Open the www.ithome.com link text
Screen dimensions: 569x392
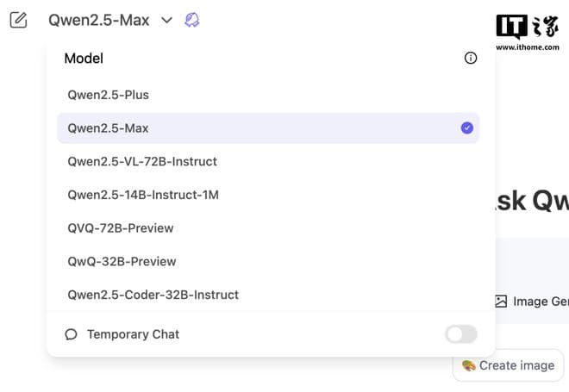[x=527, y=47]
